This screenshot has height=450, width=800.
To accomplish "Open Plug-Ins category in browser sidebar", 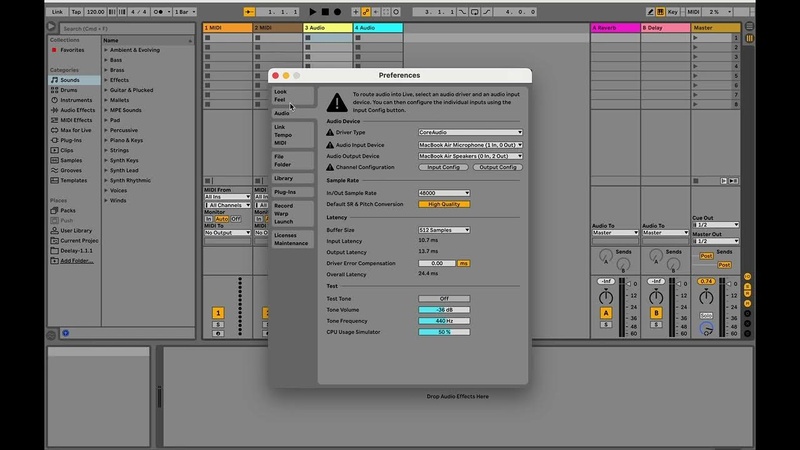I will [x=71, y=140].
